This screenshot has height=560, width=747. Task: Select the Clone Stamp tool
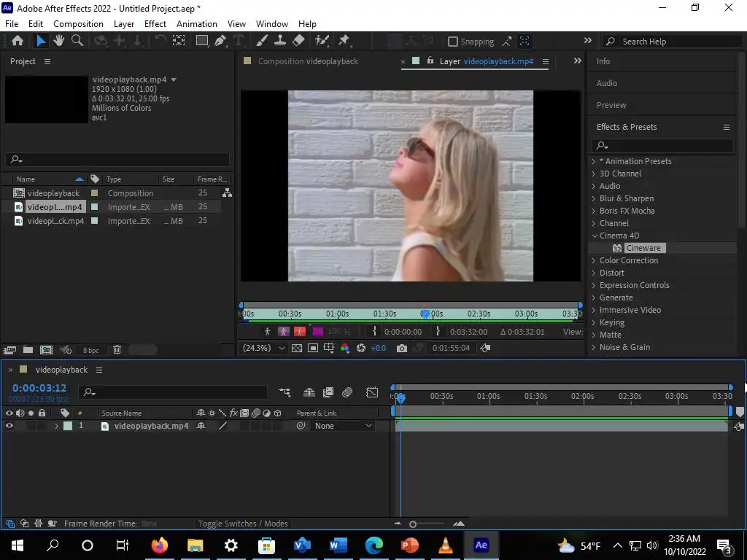tap(280, 41)
